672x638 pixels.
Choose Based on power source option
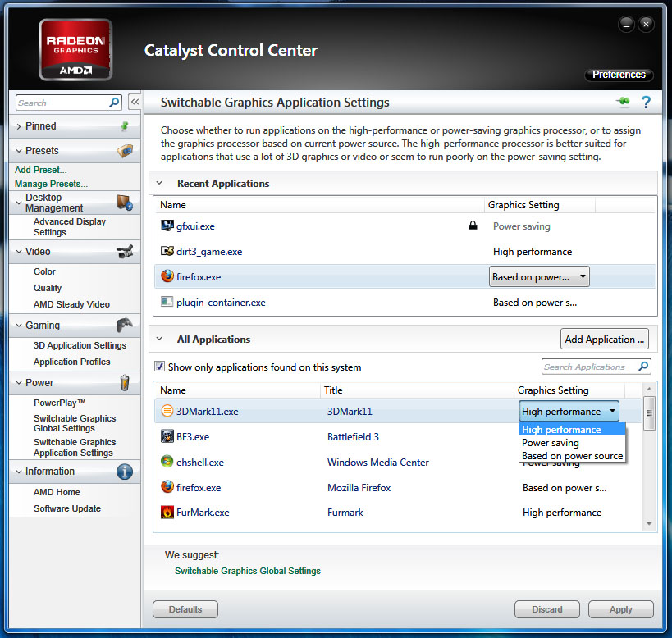coord(572,456)
